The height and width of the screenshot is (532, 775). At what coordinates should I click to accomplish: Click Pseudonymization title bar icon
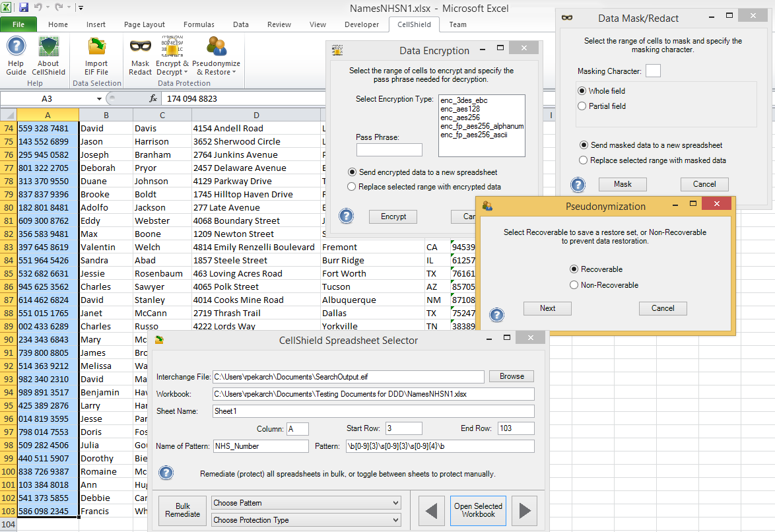coord(487,206)
